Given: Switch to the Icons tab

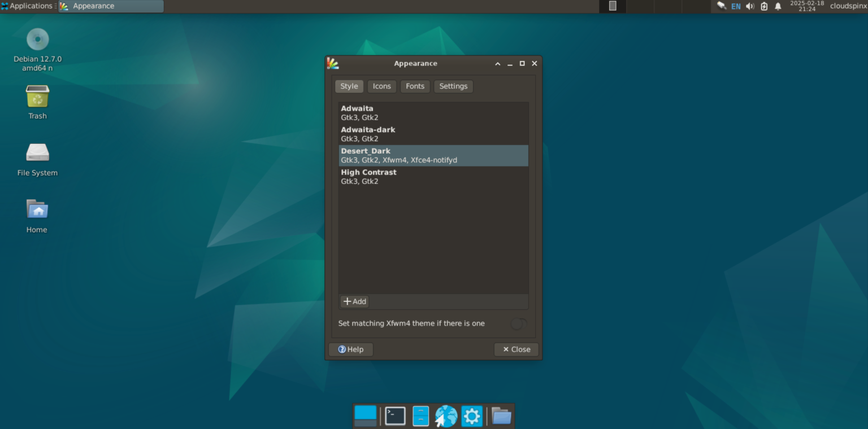Looking at the screenshot, I should click(x=381, y=86).
